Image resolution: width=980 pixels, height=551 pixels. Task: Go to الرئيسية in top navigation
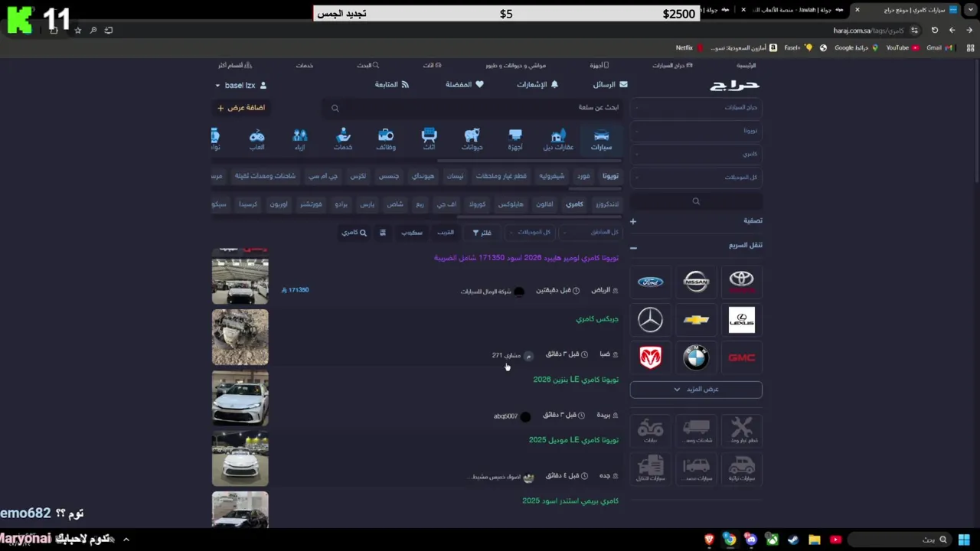746,65
